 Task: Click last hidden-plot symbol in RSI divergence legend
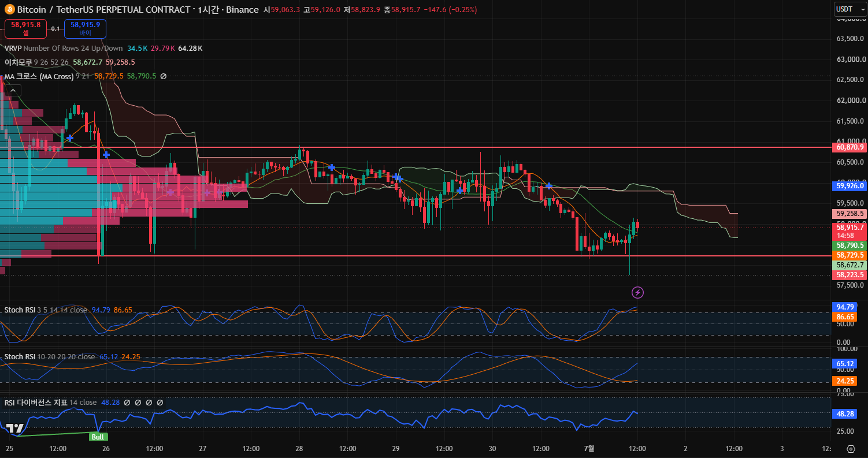pyautogui.click(x=160, y=403)
